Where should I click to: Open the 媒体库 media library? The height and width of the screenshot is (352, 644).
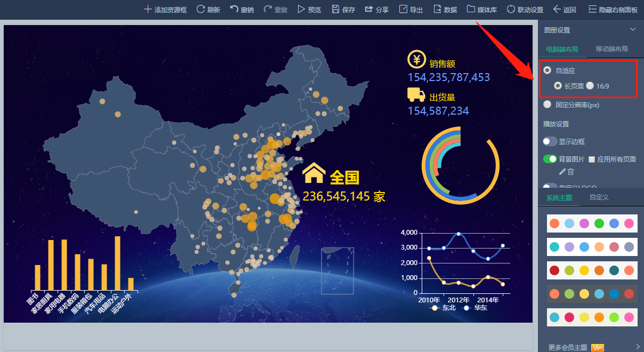click(482, 10)
